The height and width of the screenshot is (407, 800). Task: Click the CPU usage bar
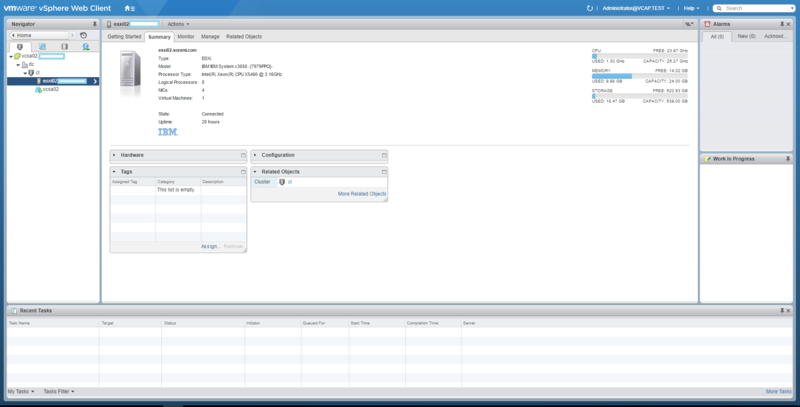pos(640,56)
